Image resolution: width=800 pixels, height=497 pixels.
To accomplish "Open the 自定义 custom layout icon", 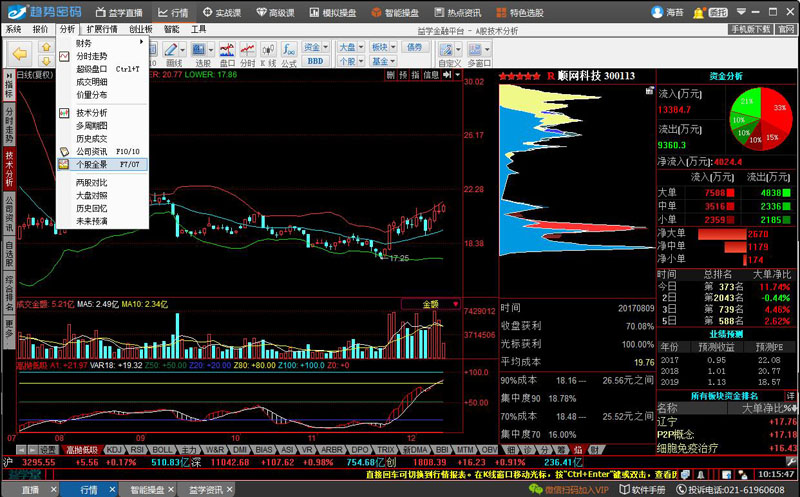I will pos(449,53).
